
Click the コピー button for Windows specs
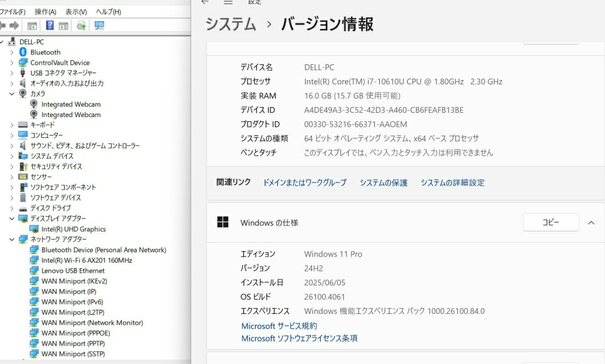tap(550, 222)
